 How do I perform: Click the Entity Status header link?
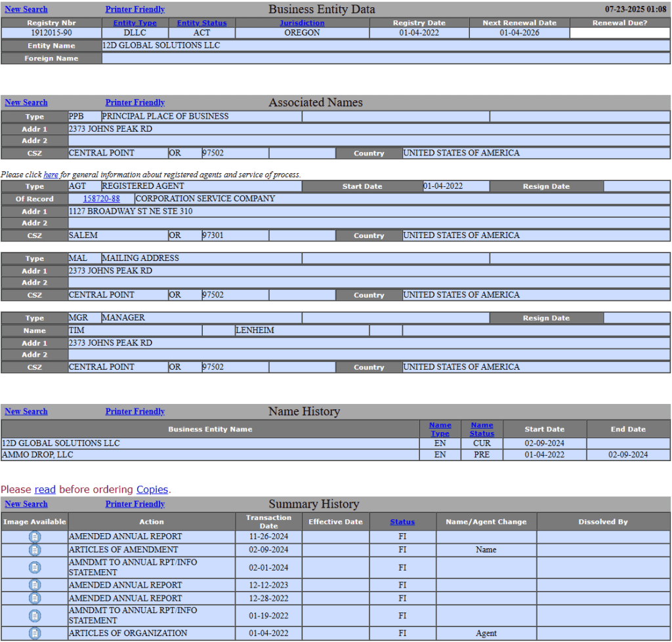tap(201, 22)
